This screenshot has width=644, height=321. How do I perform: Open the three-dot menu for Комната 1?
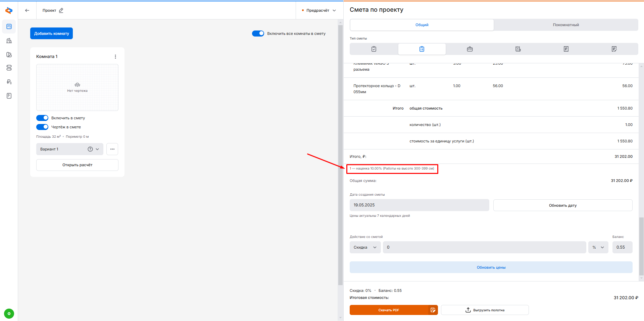(115, 57)
